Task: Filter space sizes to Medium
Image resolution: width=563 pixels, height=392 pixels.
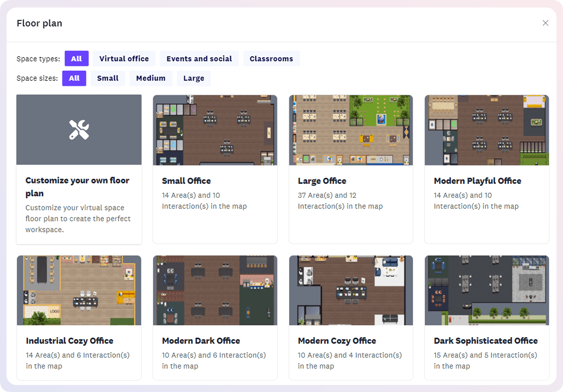Action: [x=151, y=78]
